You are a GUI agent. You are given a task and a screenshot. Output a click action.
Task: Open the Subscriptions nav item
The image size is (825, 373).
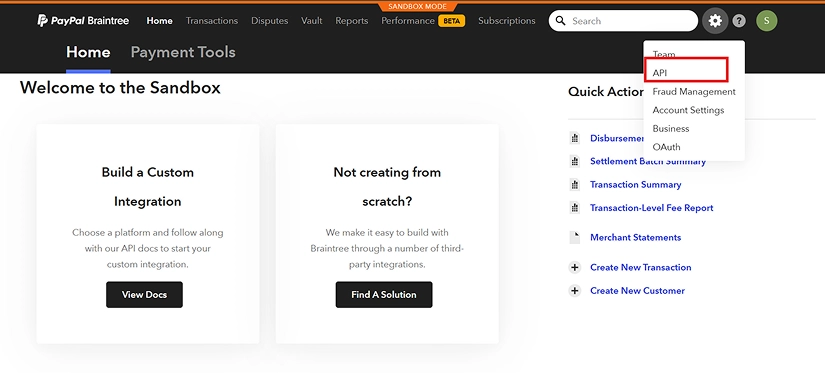(x=507, y=21)
